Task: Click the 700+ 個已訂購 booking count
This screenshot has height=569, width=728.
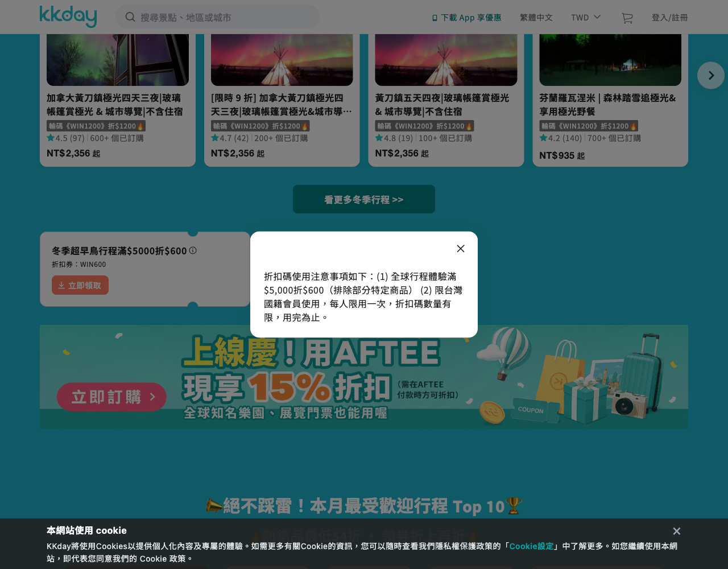Action: click(614, 138)
